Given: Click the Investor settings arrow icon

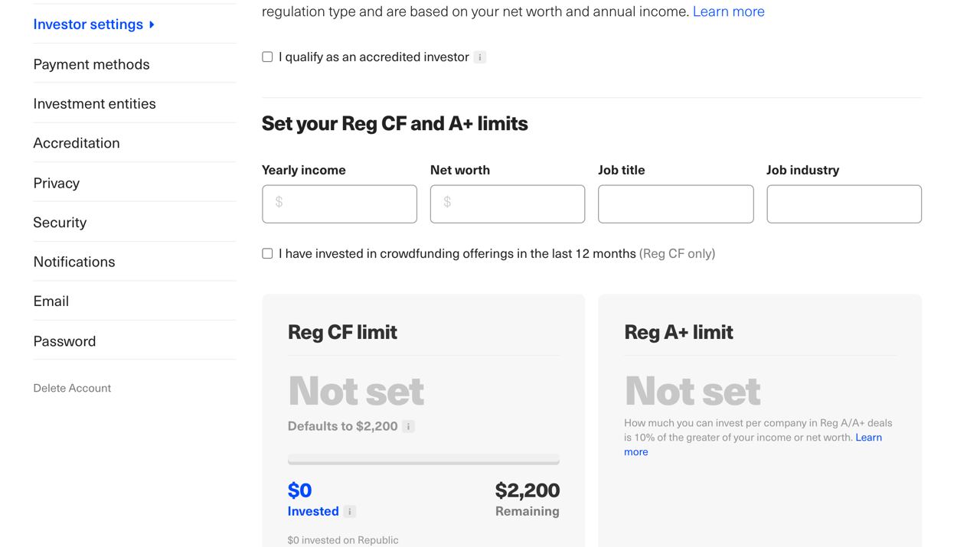Looking at the screenshot, I should (x=152, y=24).
